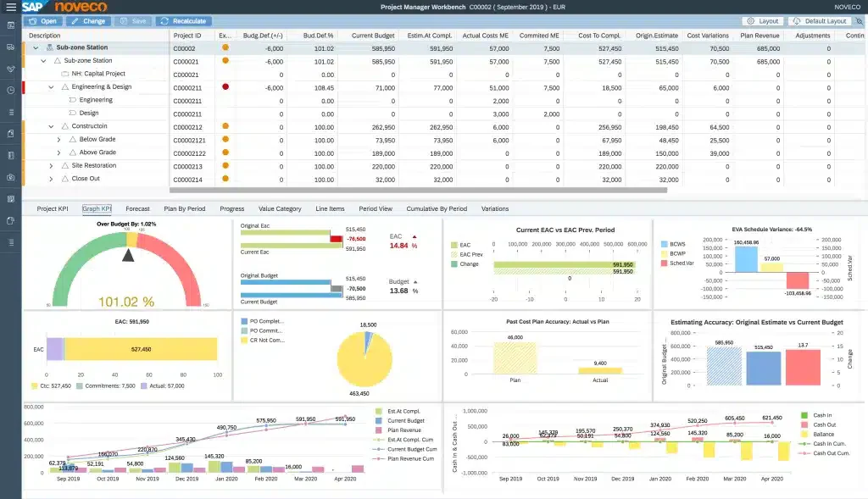
Task: Click the 527,450 EAC bar segment
Action: click(141, 349)
